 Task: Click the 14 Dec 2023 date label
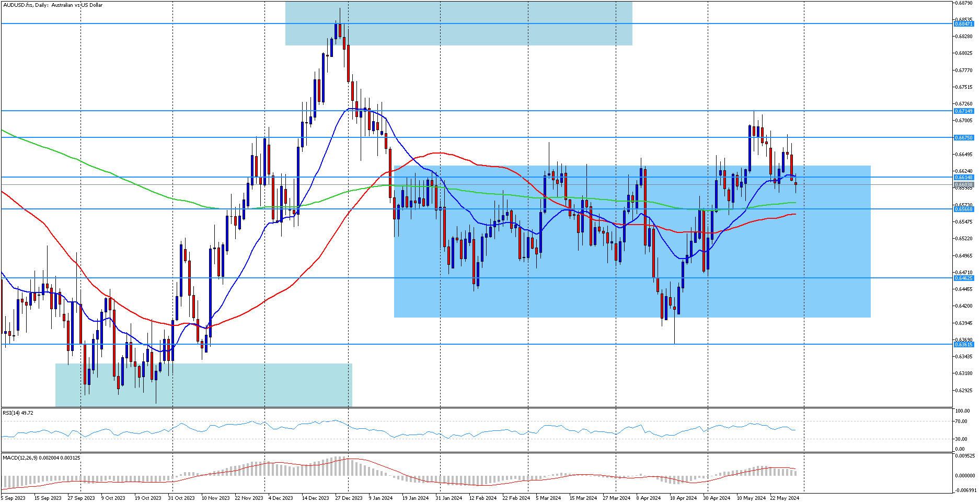tap(316, 498)
